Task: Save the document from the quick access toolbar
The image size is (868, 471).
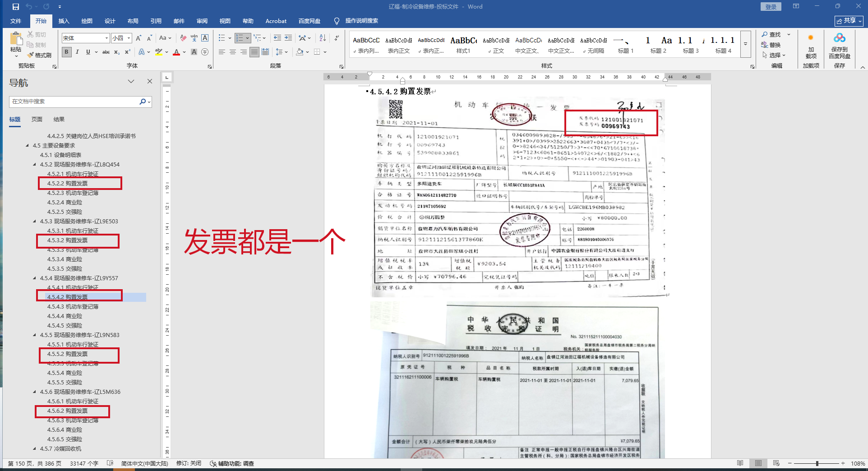Action: point(16,7)
